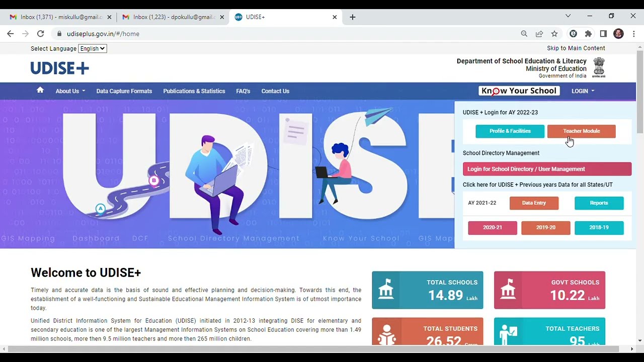This screenshot has width=644, height=362.
Task: Click the site lock icon
Action: click(59, 34)
